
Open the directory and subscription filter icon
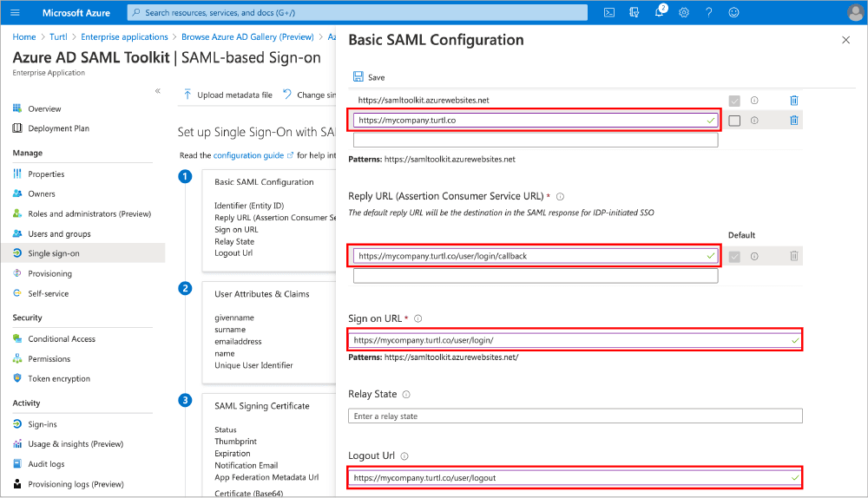point(635,12)
